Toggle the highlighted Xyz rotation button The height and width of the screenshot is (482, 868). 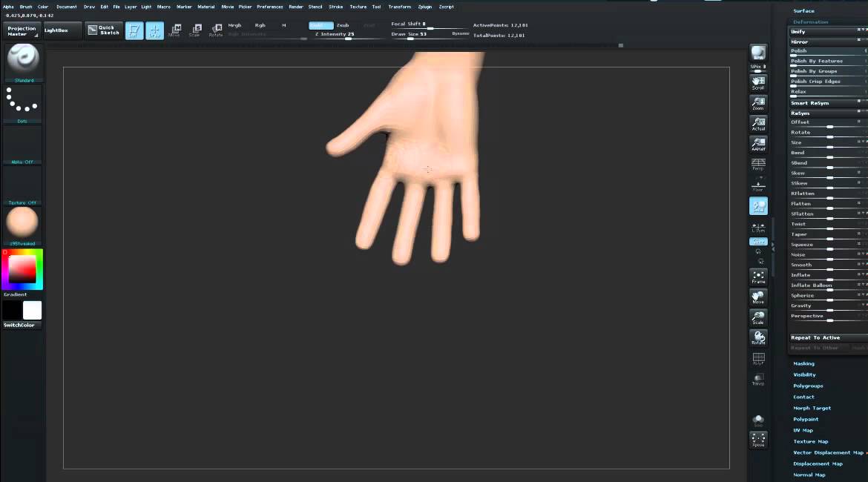tap(758, 242)
